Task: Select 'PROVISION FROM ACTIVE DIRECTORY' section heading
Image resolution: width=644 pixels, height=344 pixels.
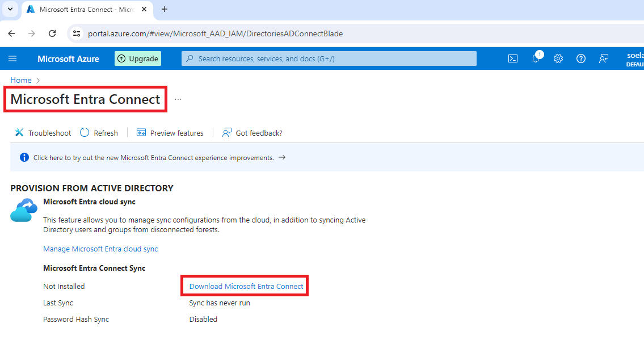Action: (92, 188)
